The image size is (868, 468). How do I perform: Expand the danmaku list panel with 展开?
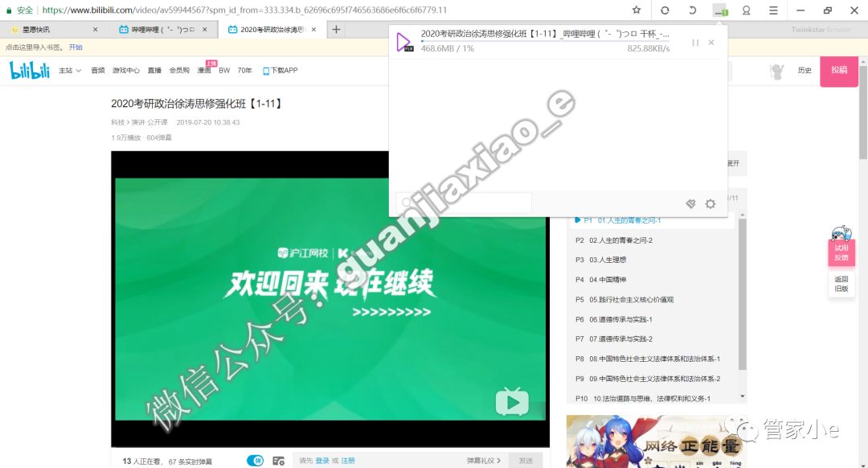(x=731, y=162)
